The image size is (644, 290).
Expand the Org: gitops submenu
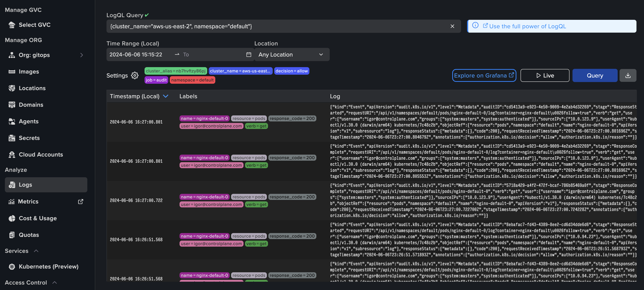81,55
